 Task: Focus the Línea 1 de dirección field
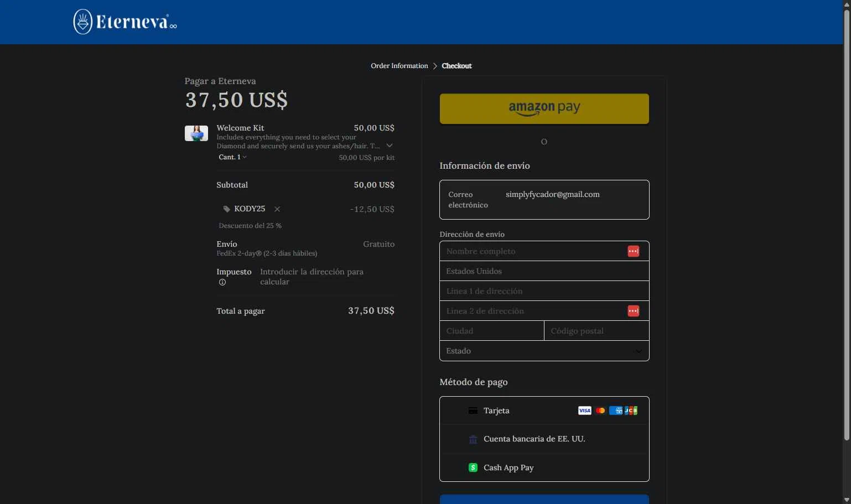pyautogui.click(x=544, y=291)
